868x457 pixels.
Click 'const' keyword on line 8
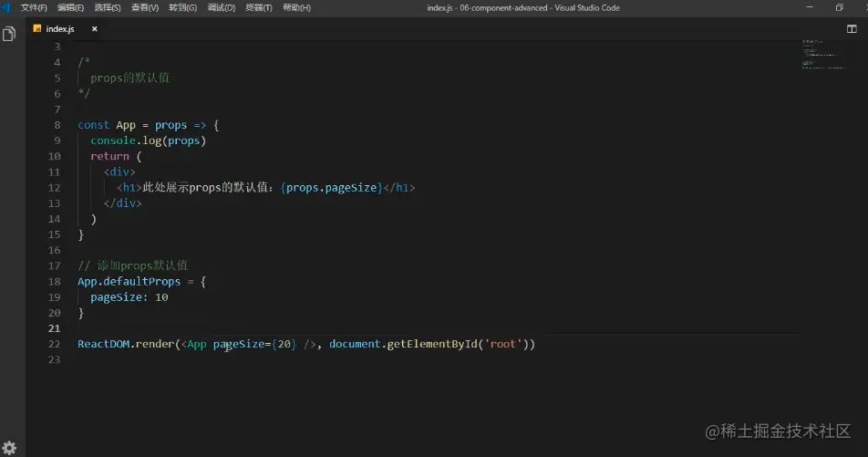pyautogui.click(x=94, y=125)
